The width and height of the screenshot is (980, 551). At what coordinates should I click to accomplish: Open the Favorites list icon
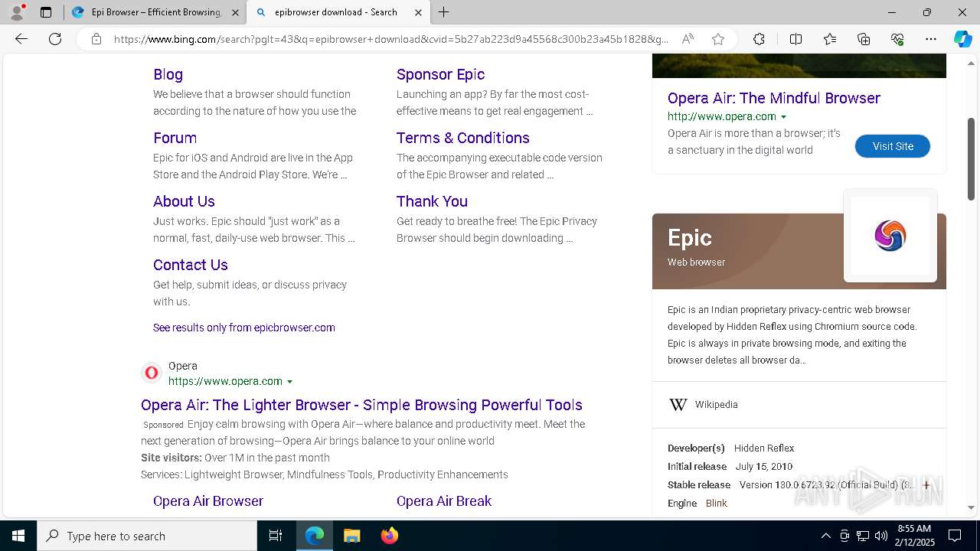click(830, 39)
